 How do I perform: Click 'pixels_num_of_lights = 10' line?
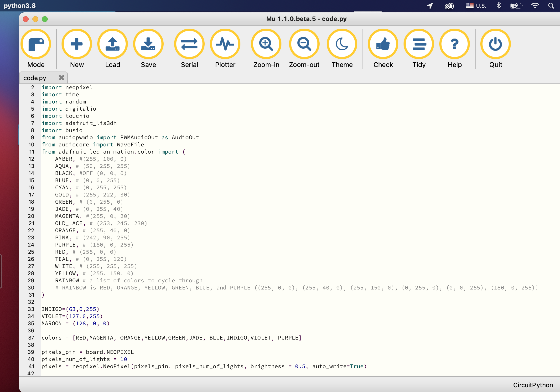click(x=84, y=359)
